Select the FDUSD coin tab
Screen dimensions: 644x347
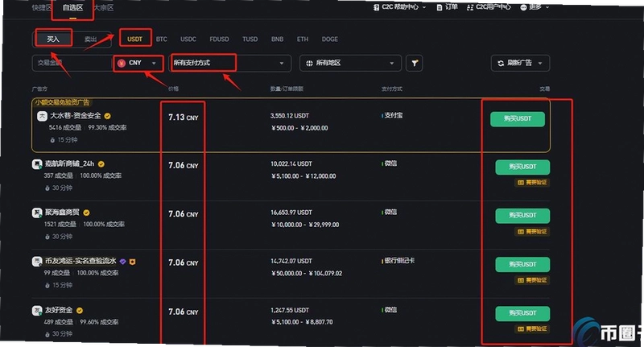click(219, 39)
